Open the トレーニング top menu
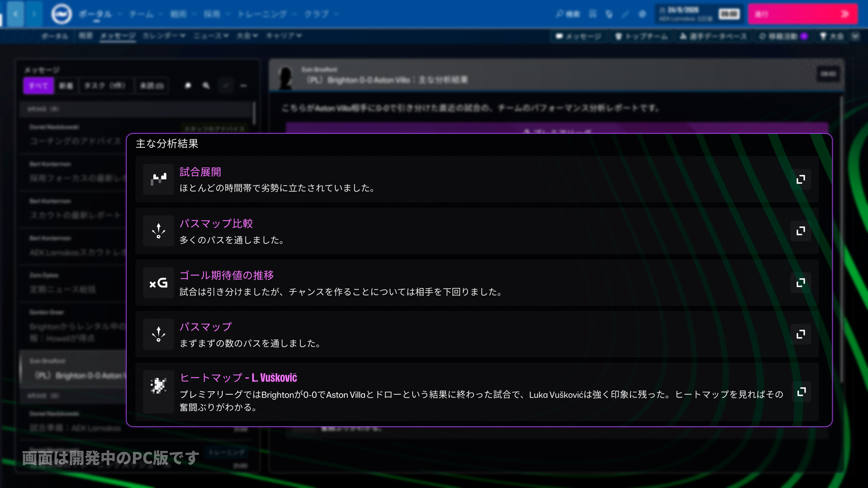The image size is (868, 488). [262, 14]
